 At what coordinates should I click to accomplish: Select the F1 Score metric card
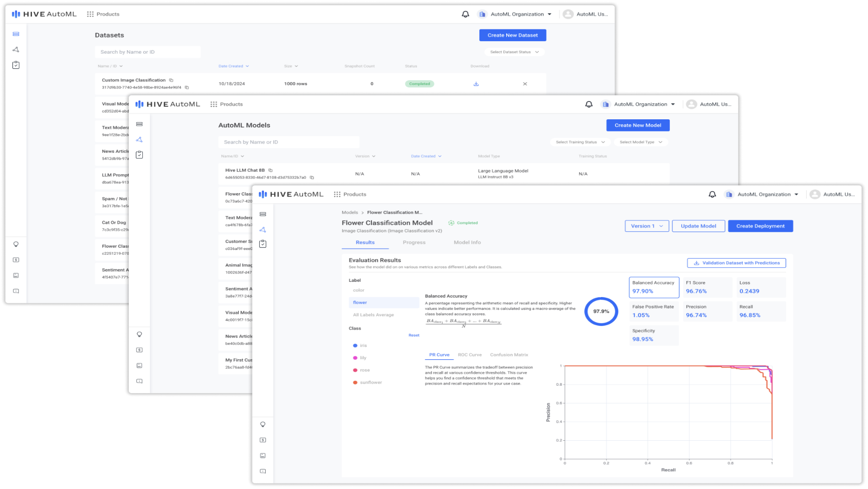707,287
